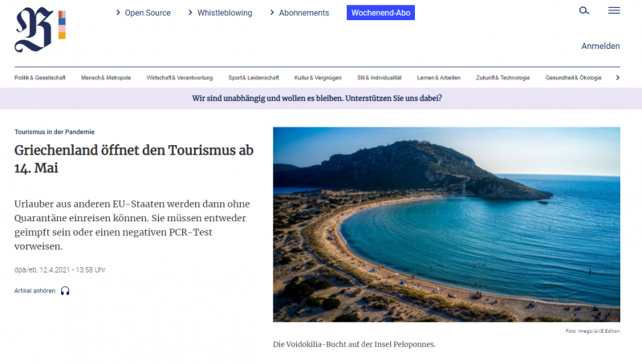Click Anmelden to sign in
The image size is (642, 364).
(x=600, y=46)
